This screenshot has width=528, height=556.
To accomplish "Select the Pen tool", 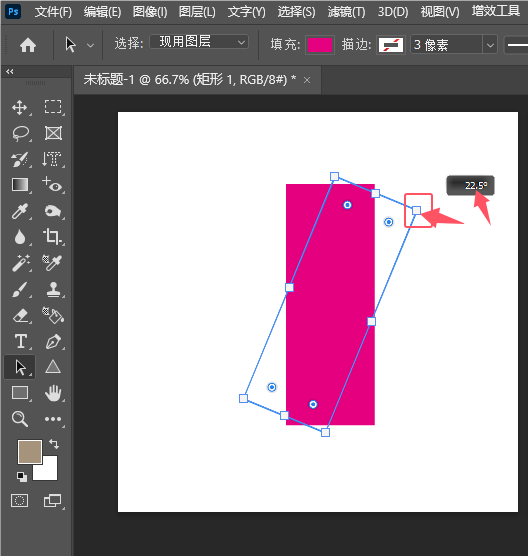I will pyautogui.click(x=53, y=341).
